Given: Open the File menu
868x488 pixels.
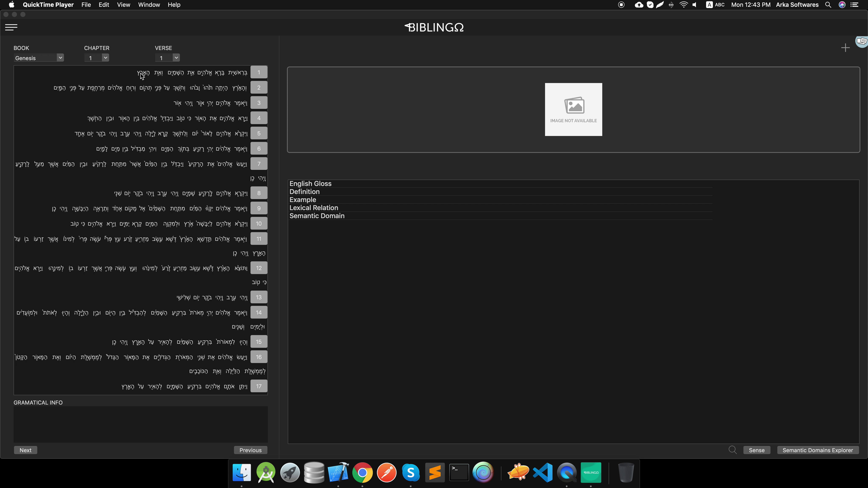Looking at the screenshot, I should click(86, 5).
